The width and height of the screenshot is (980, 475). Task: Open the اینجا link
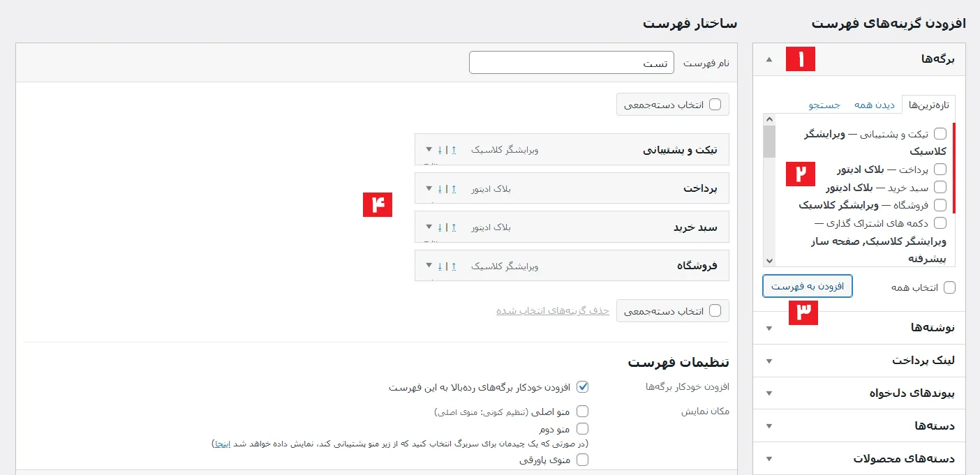(x=222, y=444)
